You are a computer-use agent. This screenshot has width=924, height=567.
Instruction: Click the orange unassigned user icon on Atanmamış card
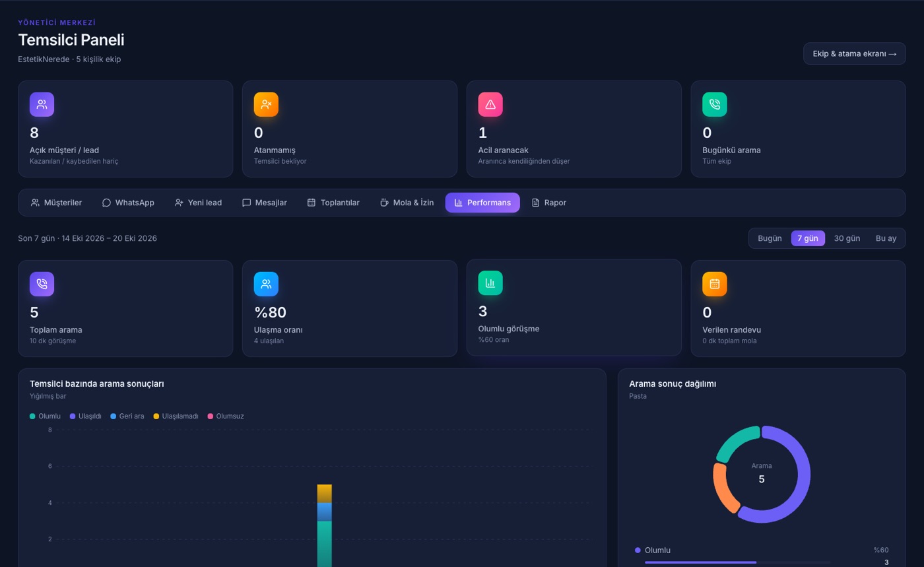tap(266, 104)
